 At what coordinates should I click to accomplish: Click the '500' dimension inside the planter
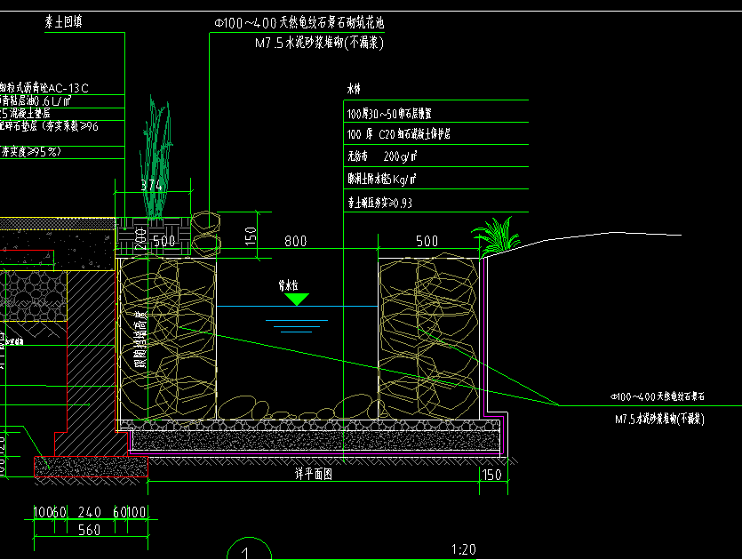coord(164,242)
